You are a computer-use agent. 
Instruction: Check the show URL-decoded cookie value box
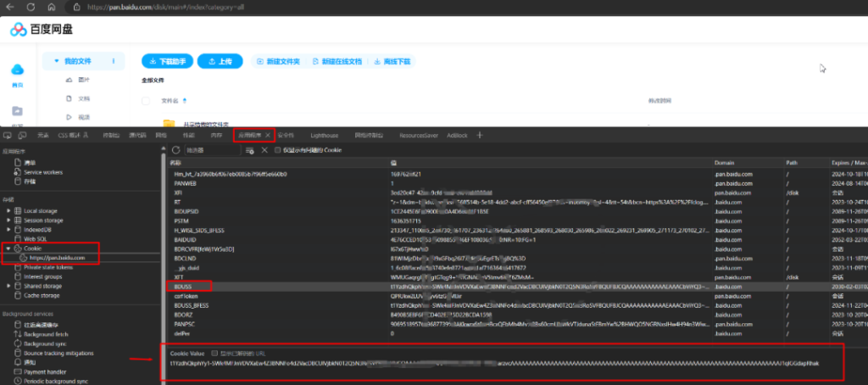pyautogui.click(x=214, y=353)
